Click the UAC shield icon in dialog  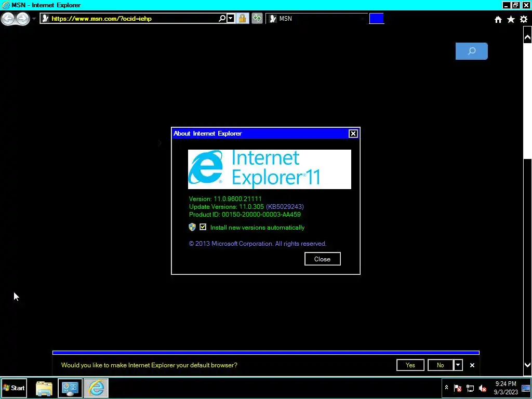pos(192,227)
